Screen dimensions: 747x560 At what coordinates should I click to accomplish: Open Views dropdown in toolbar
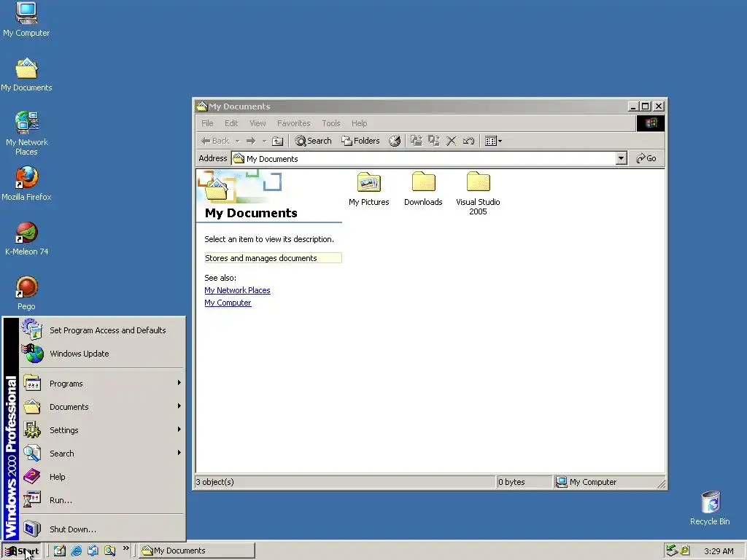tap(493, 141)
